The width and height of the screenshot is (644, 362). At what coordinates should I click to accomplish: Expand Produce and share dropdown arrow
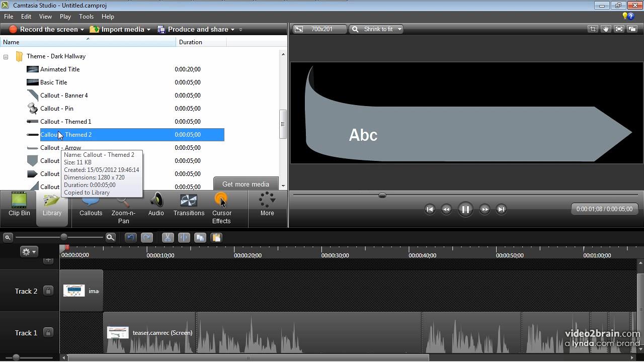tap(232, 30)
